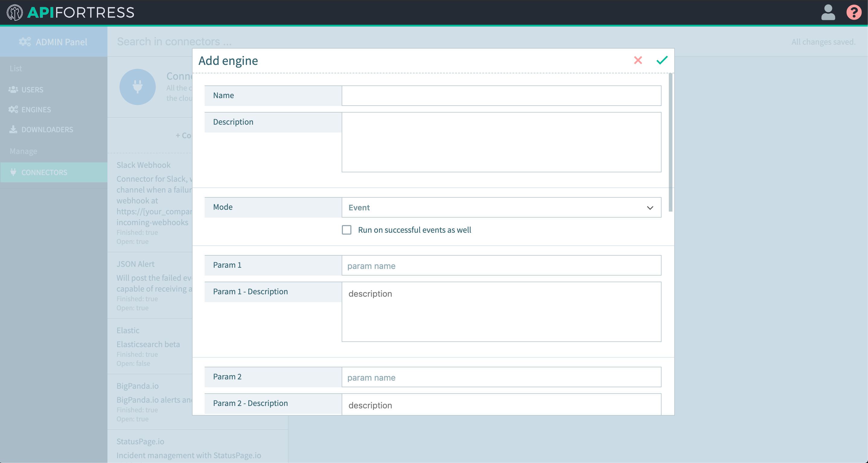Select the CONNECTORS plug icon in sidebar
This screenshot has height=463, width=868.
coord(13,172)
